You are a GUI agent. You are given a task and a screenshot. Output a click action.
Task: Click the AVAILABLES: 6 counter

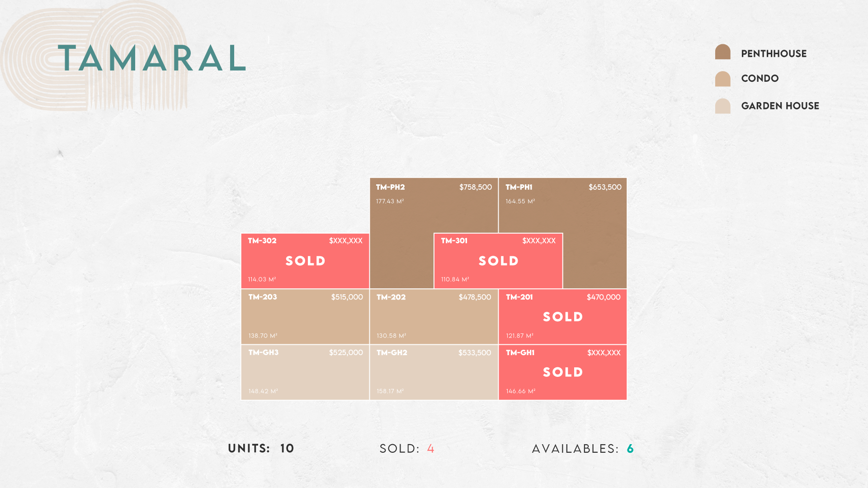[x=583, y=448]
